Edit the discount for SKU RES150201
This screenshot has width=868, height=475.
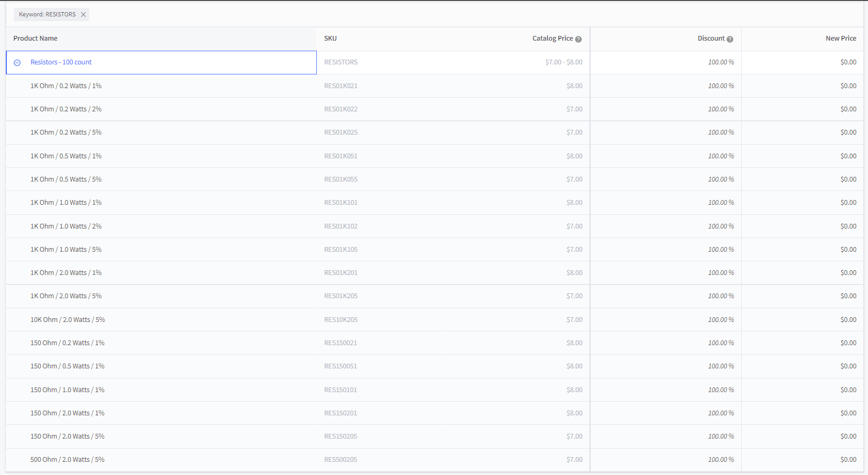pyautogui.click(x=666, y=413)
